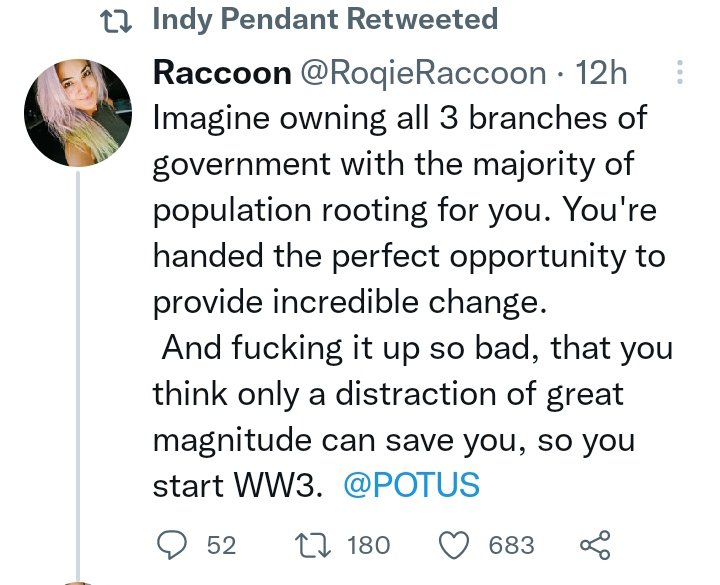Click the 180 retweets count
Image resolution: width=720 pixels, height=585 pixels.
tap(367, 545)
